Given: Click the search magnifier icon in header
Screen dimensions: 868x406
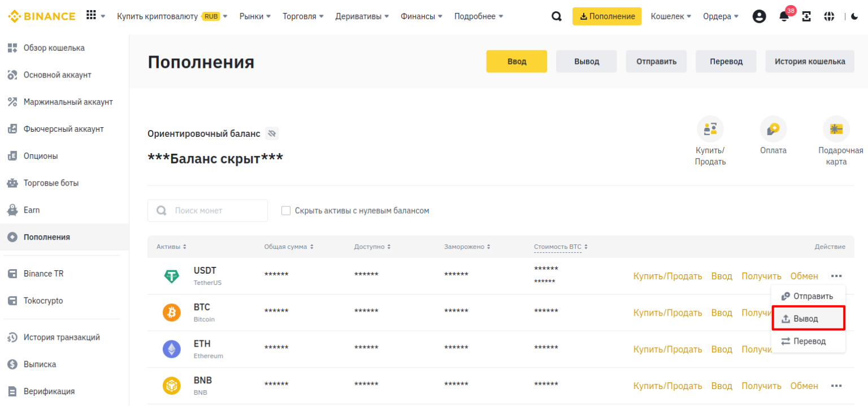Looking at the screenshot, I should tap(557, 16).
